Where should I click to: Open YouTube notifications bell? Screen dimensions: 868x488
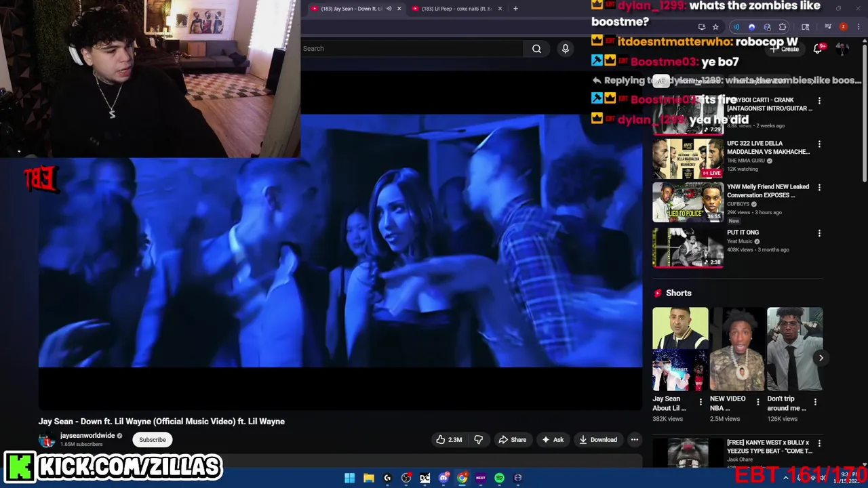(818, 49)
